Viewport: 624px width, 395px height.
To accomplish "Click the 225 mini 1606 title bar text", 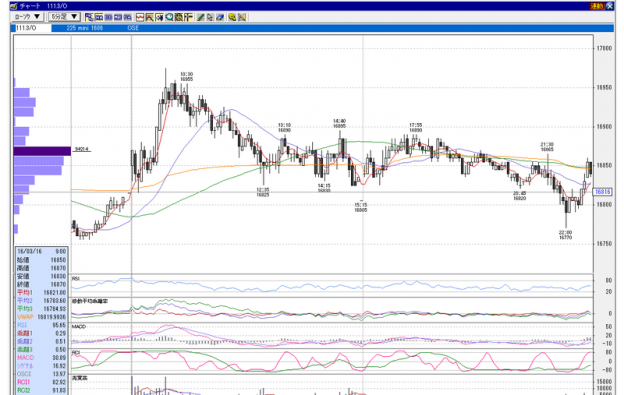I will [x=85, y=28].
